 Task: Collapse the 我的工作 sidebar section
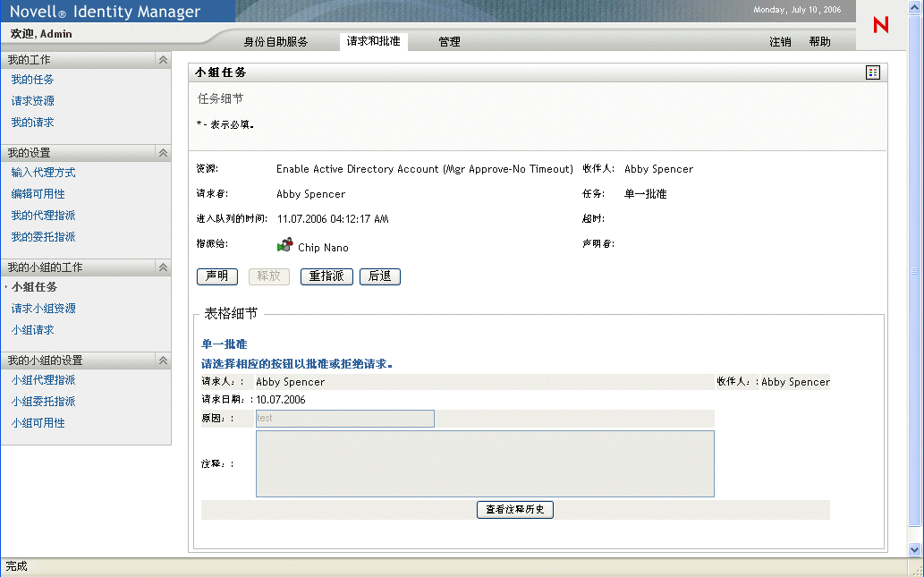click(163, 60)
